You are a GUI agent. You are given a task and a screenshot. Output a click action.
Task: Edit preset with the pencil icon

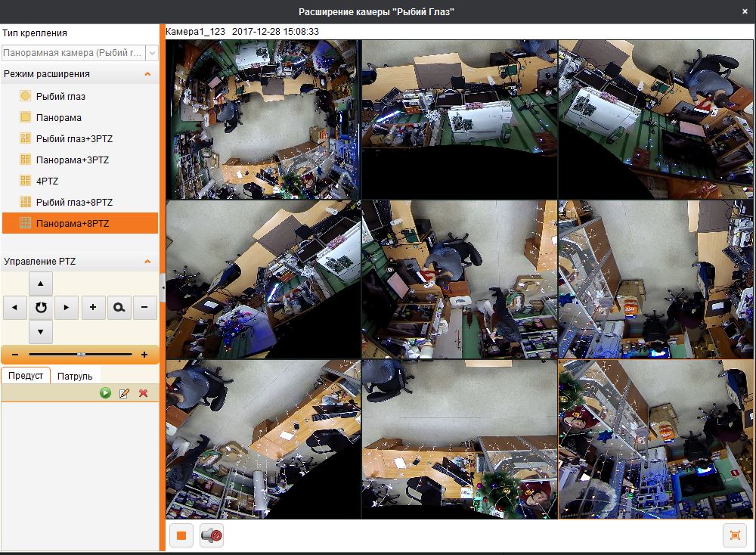(124, 393)
